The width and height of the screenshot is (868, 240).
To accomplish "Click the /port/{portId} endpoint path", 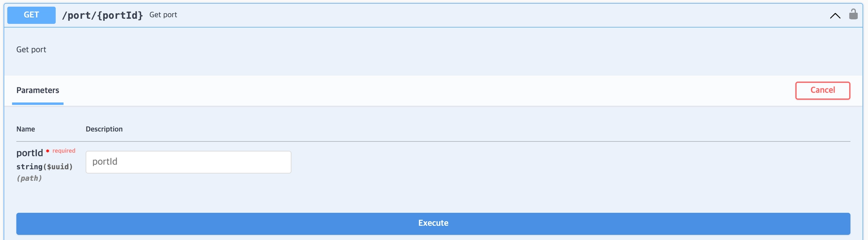I will [102, 15].
